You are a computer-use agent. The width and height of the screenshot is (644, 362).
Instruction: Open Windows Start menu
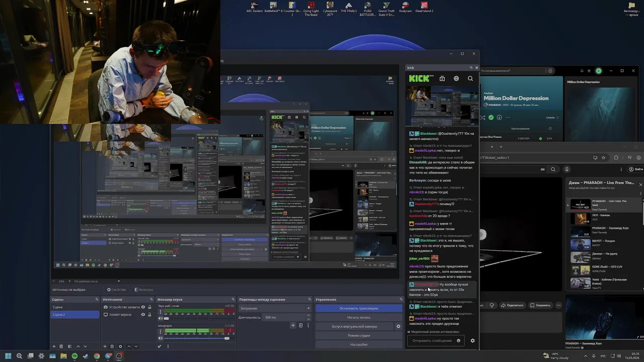[8, 356]
